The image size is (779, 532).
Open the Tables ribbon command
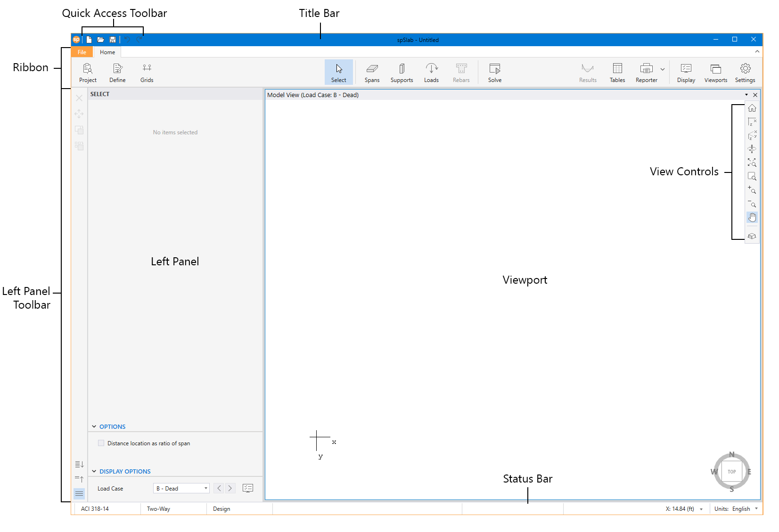617,73
